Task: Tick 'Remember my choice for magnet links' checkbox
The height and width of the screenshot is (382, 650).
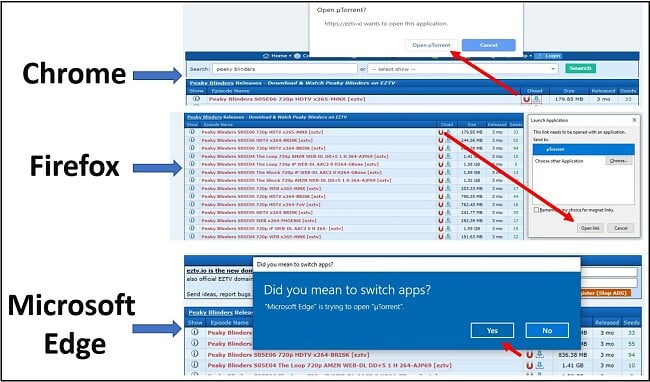Action: (536, 210)
